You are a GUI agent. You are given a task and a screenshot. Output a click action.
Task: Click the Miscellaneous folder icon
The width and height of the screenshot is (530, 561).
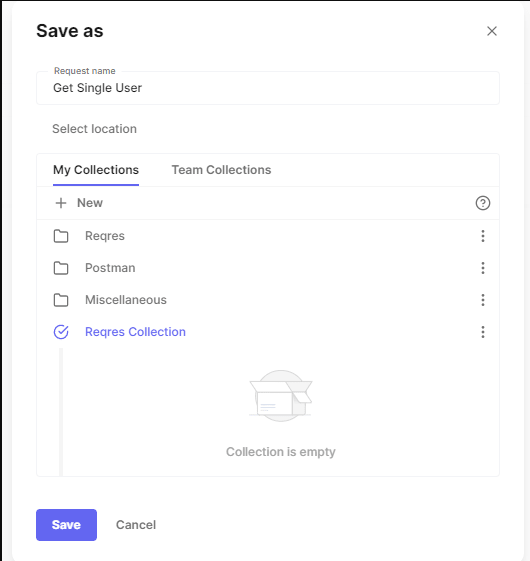click(61, 300)
